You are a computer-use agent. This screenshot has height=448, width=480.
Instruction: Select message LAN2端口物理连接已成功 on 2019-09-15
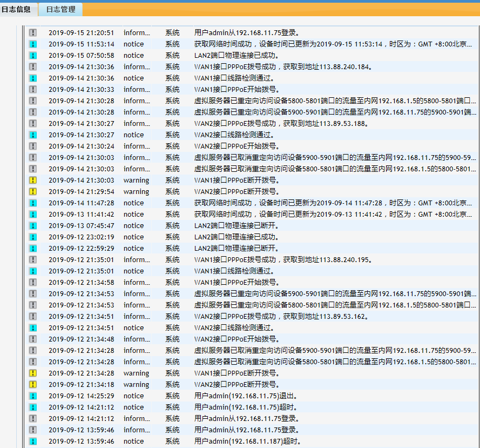pyautogui.click(x=236, y=56)
